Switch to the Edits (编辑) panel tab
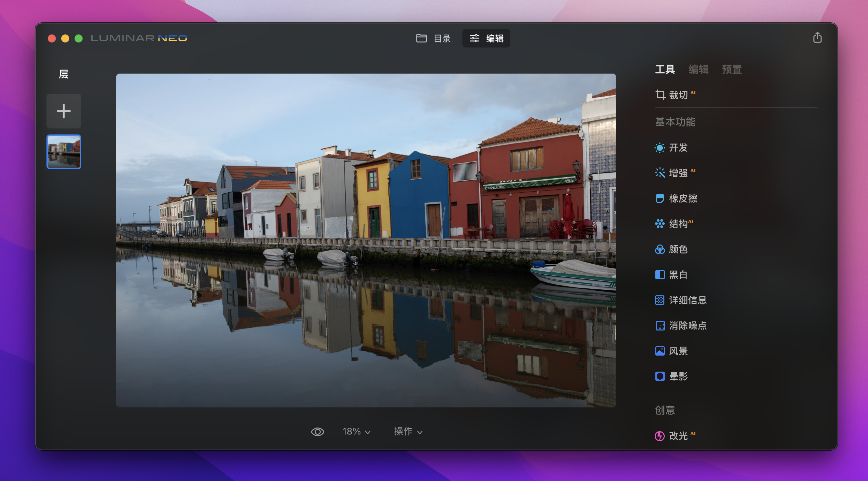The image size is (868, 481). (698, 70)
